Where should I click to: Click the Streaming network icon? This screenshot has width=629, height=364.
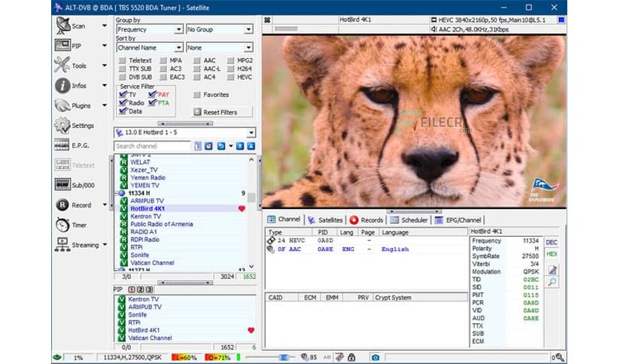62,244
